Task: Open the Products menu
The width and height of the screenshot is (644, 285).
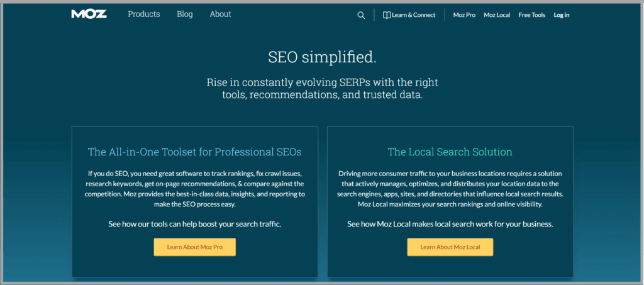Action: [144, 14]
